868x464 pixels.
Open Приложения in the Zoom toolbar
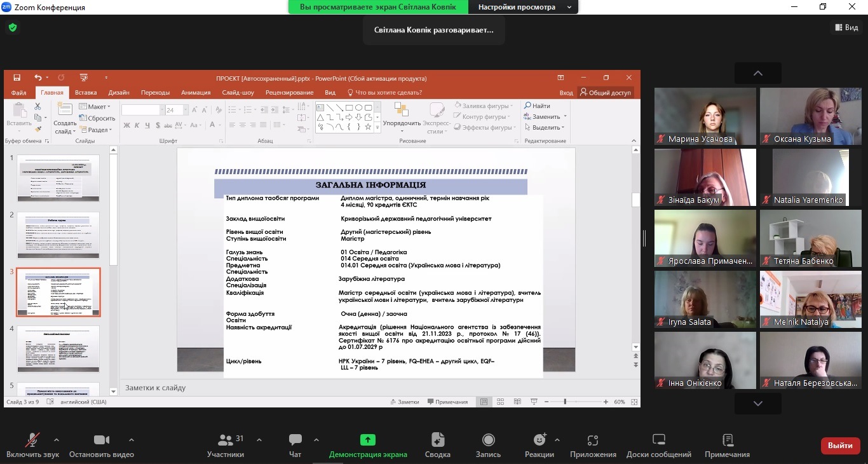tap(593, 446)
